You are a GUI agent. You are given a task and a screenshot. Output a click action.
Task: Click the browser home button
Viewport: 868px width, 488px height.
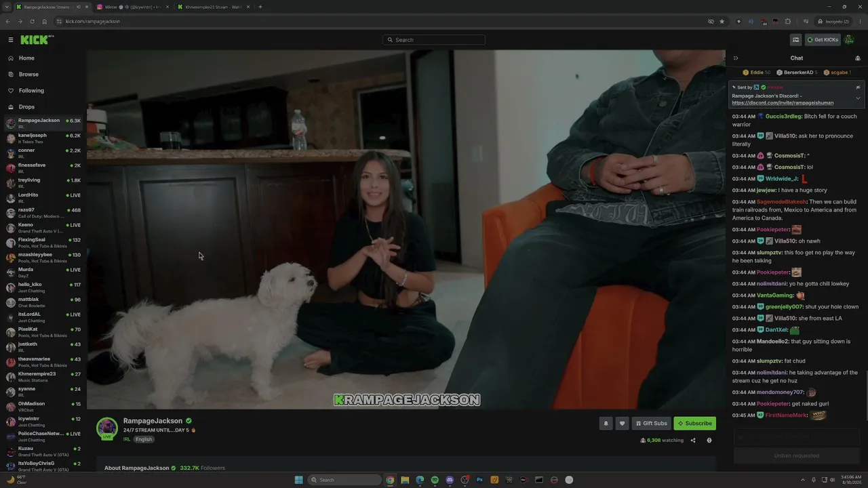45,22
